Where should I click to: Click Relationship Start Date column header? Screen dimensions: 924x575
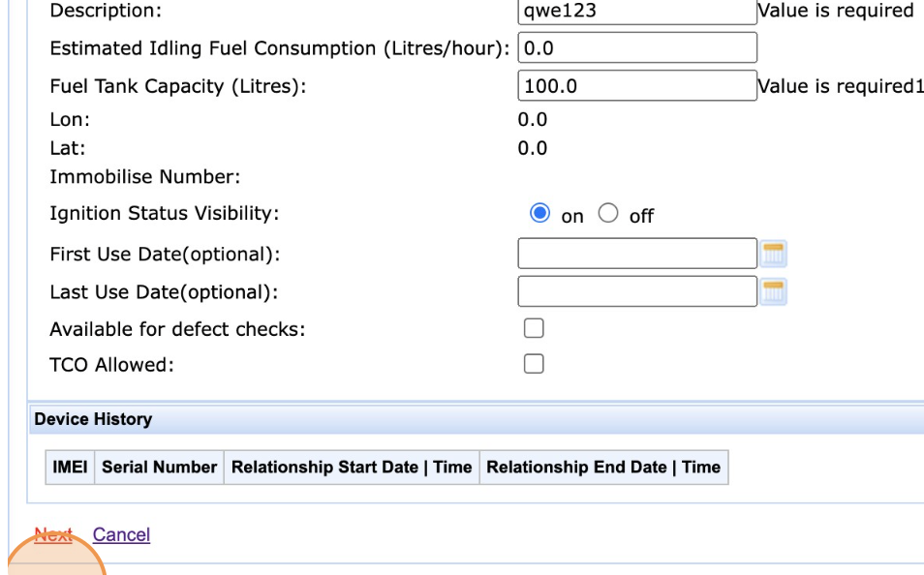pos(352,468)
